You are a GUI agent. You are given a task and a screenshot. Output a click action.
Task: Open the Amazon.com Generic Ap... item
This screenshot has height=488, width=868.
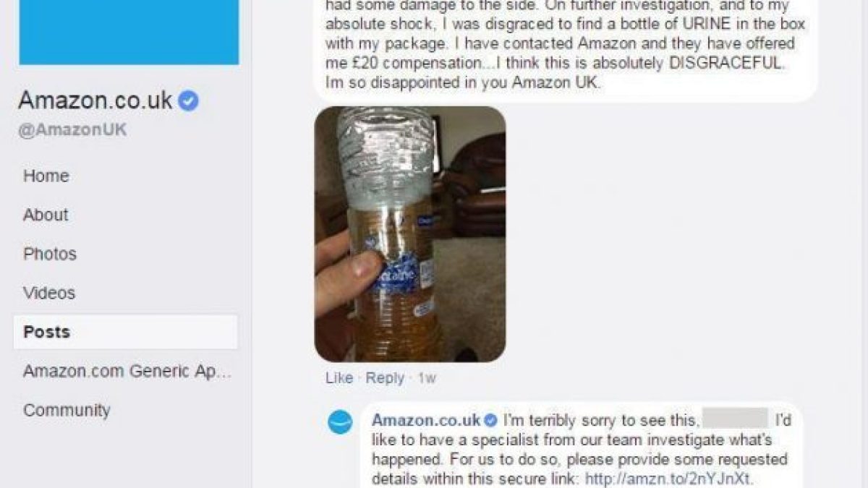pyautogui.click(x=127, y=372)
